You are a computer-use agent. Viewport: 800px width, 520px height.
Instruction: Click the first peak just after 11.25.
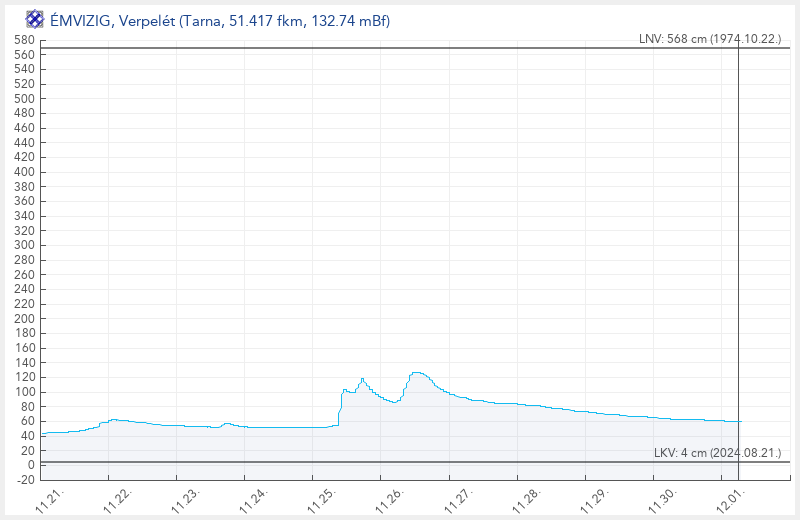tap(362, 379)
